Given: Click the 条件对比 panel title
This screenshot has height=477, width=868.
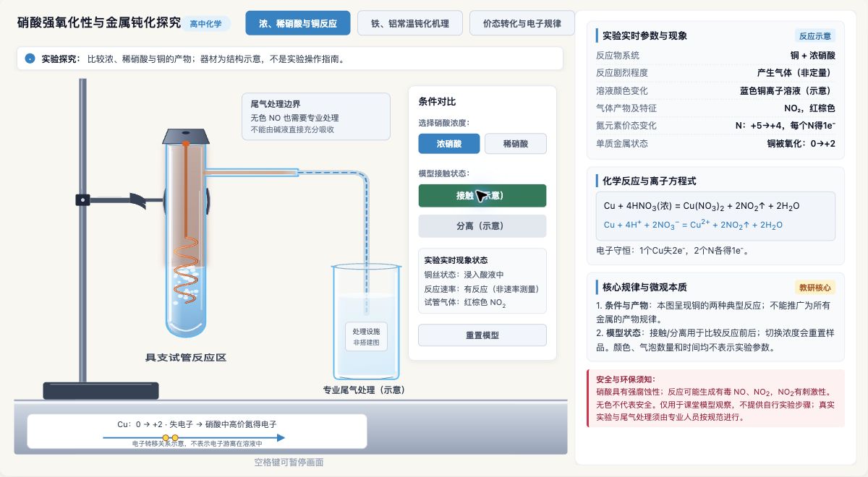Looking at the screenshot, I should coord(438,102).
